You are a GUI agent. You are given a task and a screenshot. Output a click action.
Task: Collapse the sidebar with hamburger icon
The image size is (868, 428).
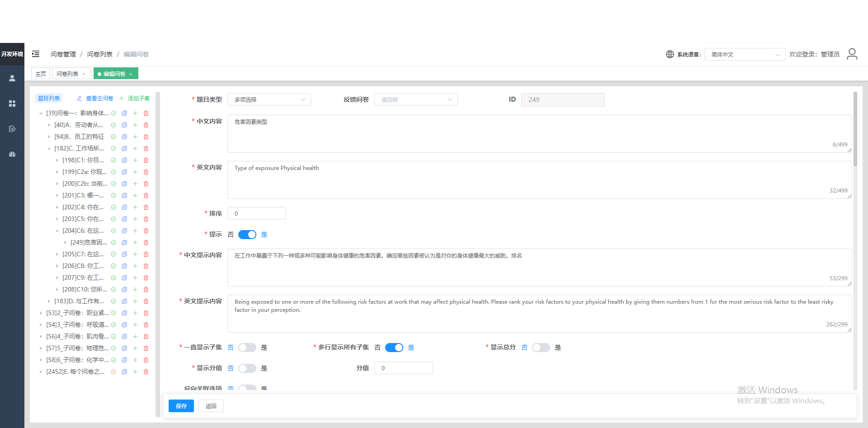(36, 54)
